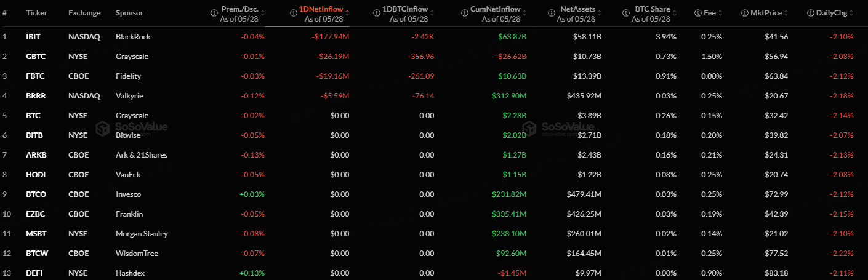Click the $63.87B cumulative inflow value

(x=513, y=37)
